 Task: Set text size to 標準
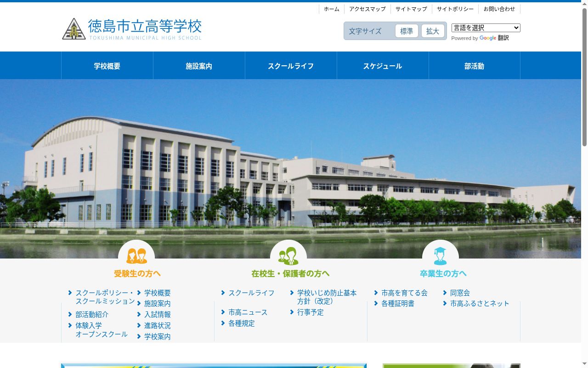(407, 31)
